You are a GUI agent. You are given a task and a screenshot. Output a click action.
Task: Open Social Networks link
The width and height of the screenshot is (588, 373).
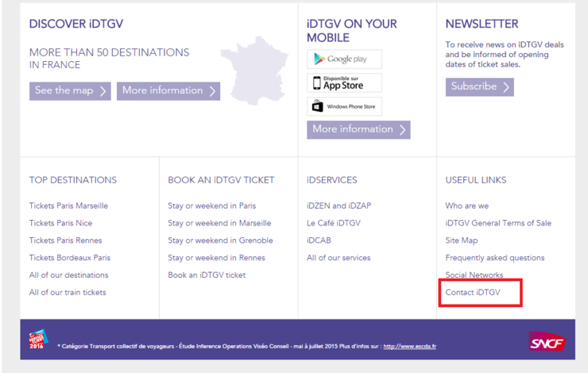pyautogui.click(x=474, y=275)
